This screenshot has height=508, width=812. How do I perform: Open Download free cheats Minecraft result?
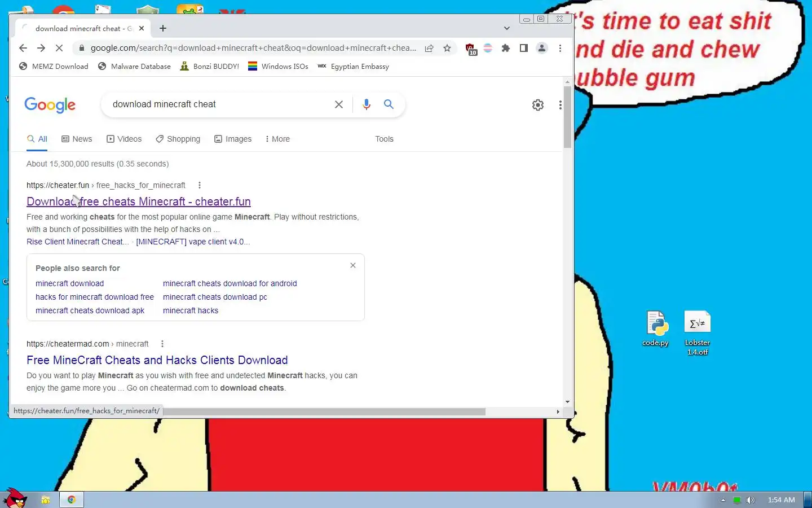[x=139, y=202]
